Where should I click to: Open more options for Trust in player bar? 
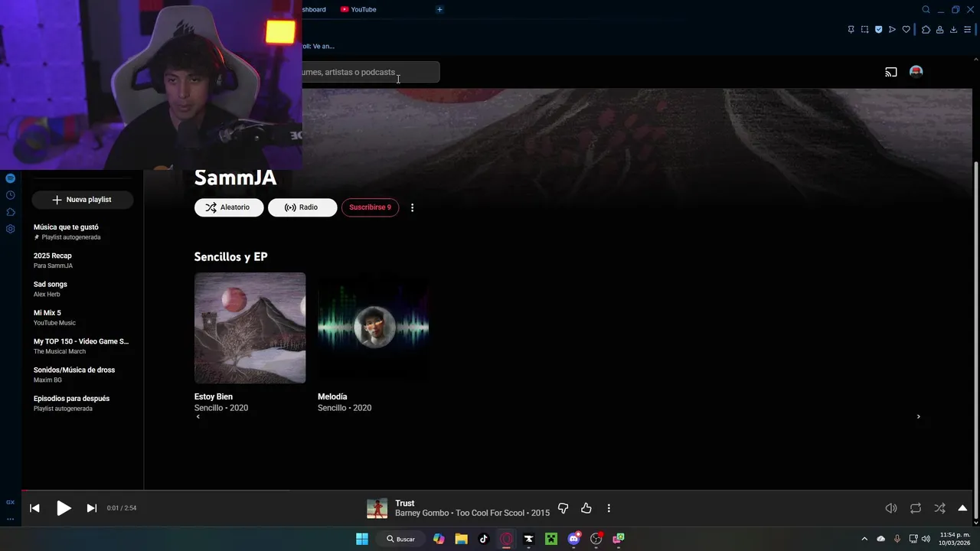pyautogui.click(x=609, y=508)
